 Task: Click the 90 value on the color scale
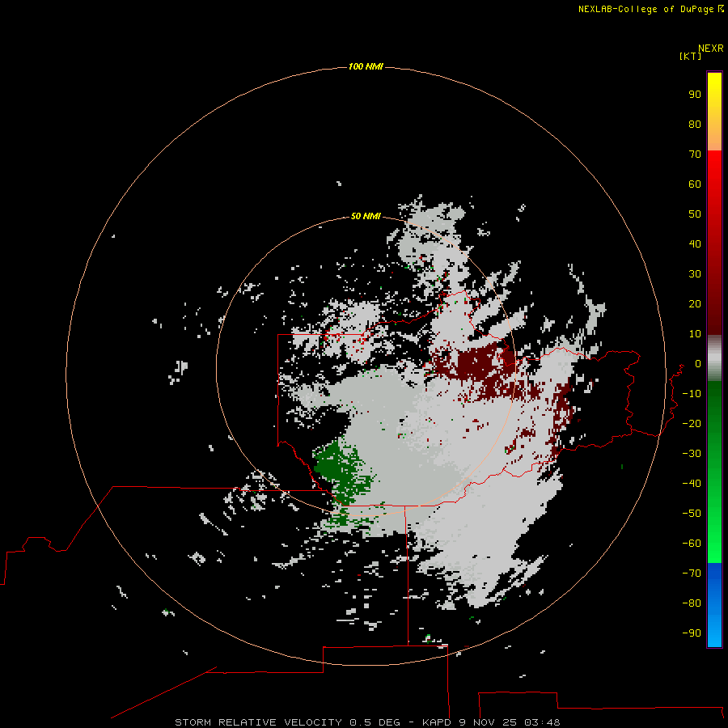pos(695,95)
